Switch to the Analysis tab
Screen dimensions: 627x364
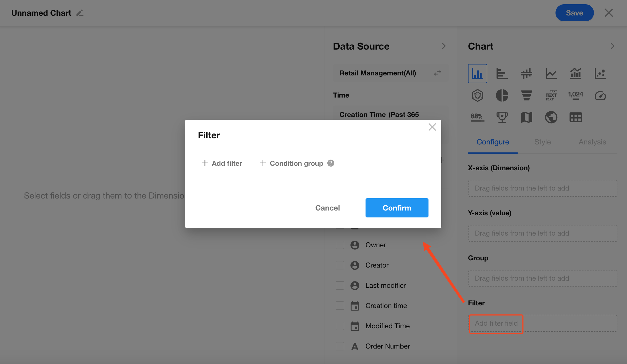coord(592,142)
